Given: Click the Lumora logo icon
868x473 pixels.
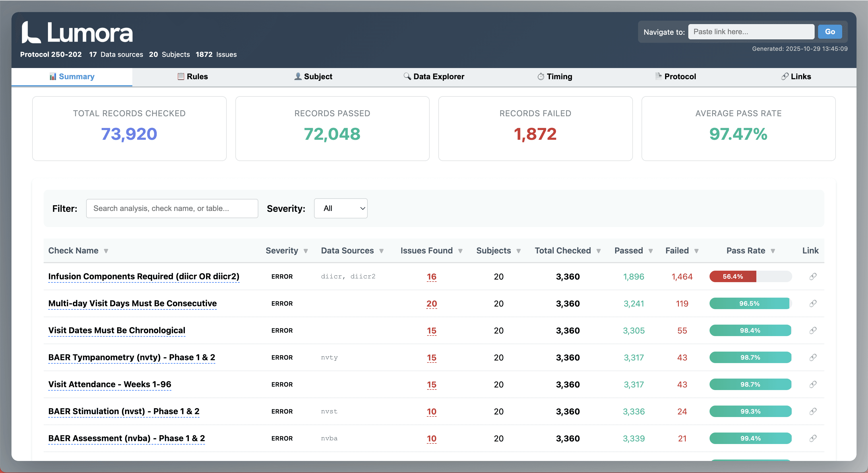Looking at the screenshot, I should coord(31,33).
